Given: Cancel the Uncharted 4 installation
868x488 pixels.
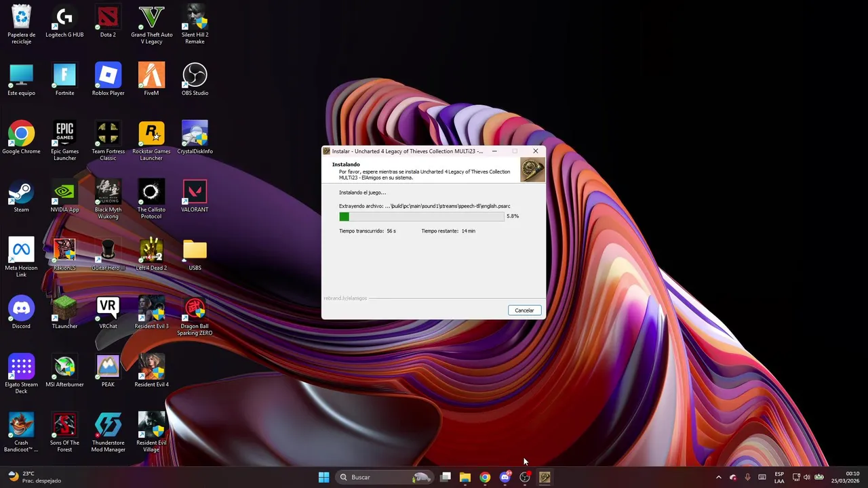Looking at the screenshot, I should click(524, 310).
